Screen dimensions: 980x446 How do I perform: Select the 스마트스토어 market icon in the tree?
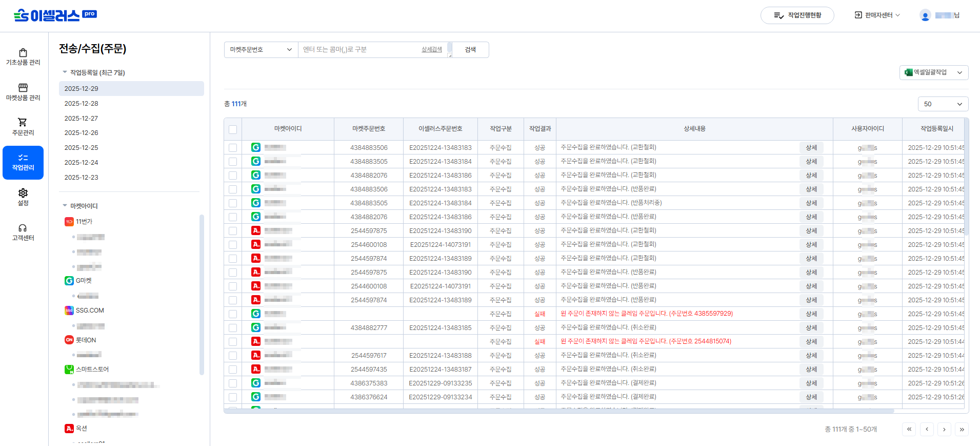[69, 370]
